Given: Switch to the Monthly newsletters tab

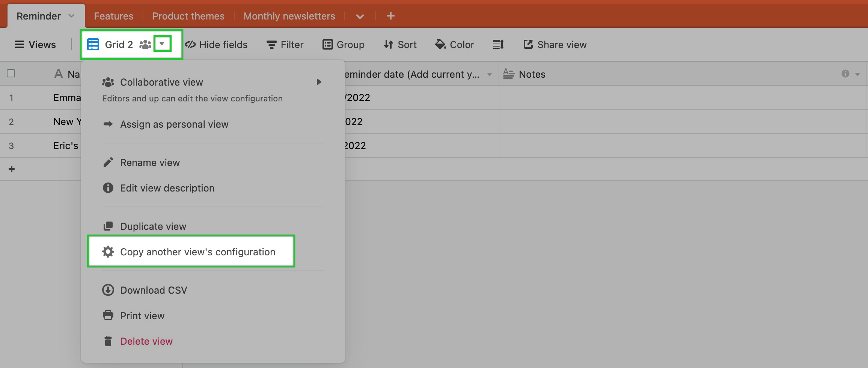Looking at the screenshot, I should pos(289,16).
